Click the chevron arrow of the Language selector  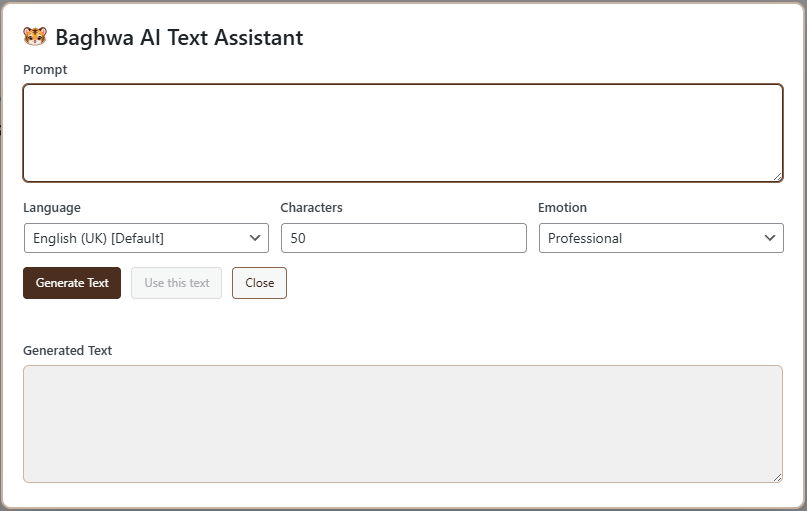click(x=255, y=238)
